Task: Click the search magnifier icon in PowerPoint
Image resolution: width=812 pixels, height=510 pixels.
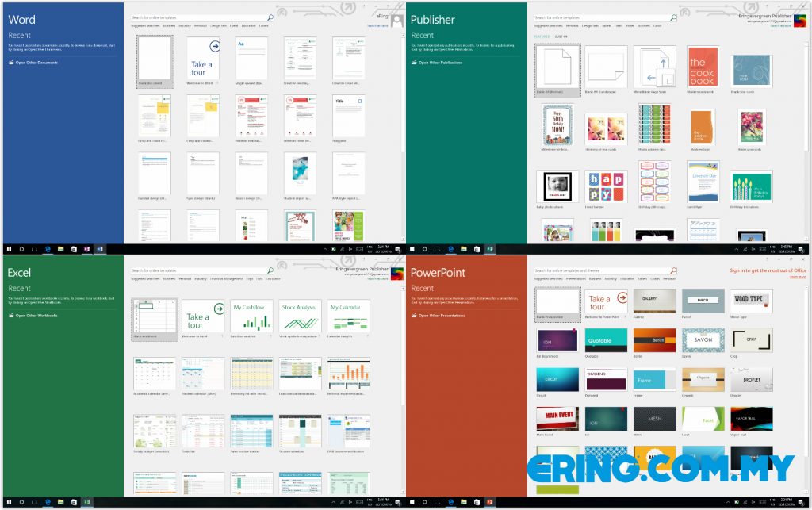Action: (x=673, y=270)
